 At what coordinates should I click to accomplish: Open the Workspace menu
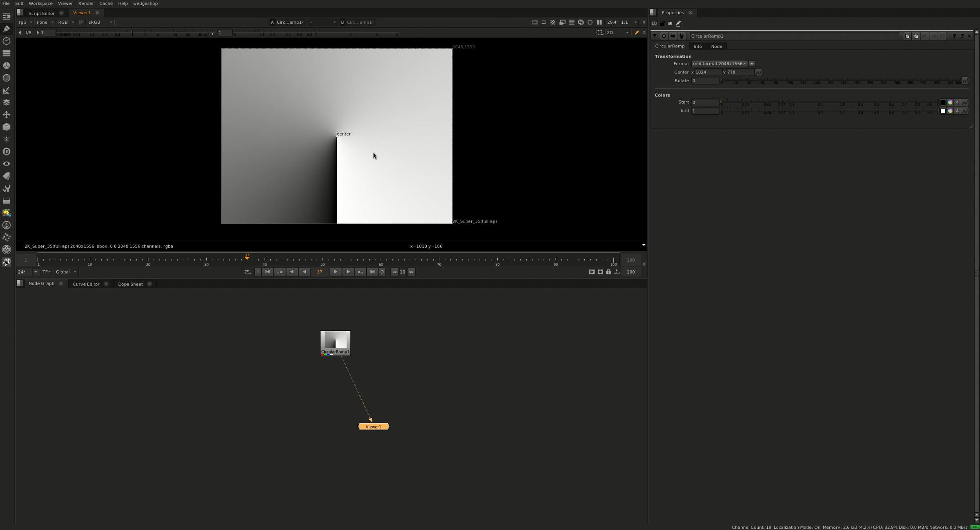click(40, 4)
